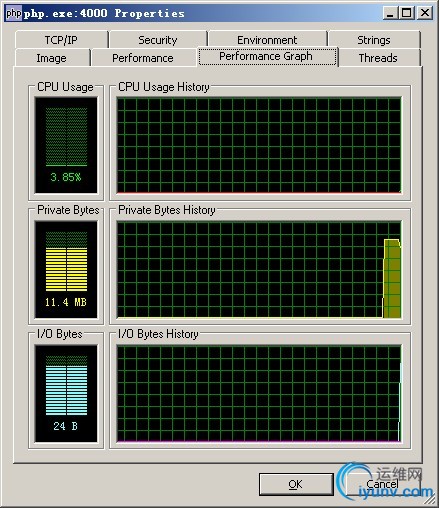
Task: Click the CPU Usage gauge
Action: [66, 145]
